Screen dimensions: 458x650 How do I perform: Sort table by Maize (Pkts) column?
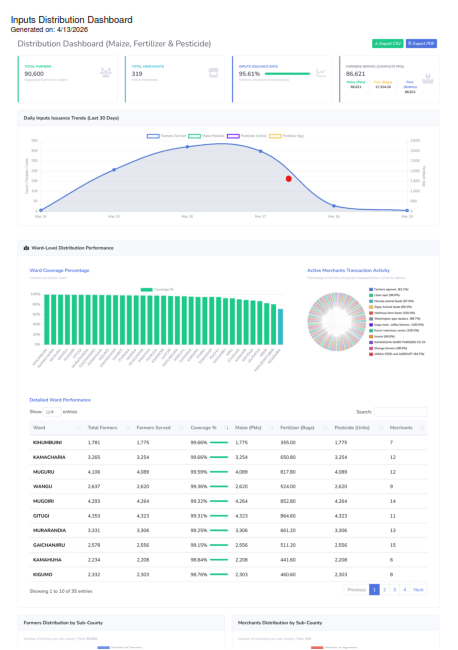pyautogui.click(x=254, y=427)
